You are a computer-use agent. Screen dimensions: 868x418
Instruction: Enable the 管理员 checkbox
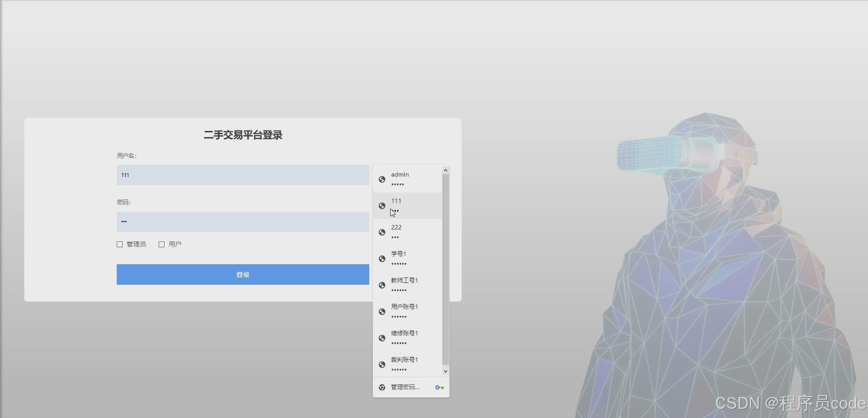click(119, 244)
